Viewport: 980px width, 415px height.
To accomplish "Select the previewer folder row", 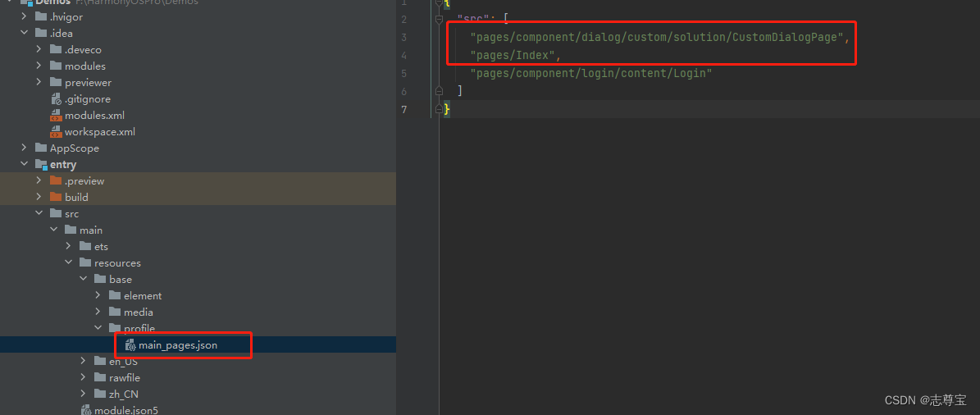I will click(x=198, y=83).
